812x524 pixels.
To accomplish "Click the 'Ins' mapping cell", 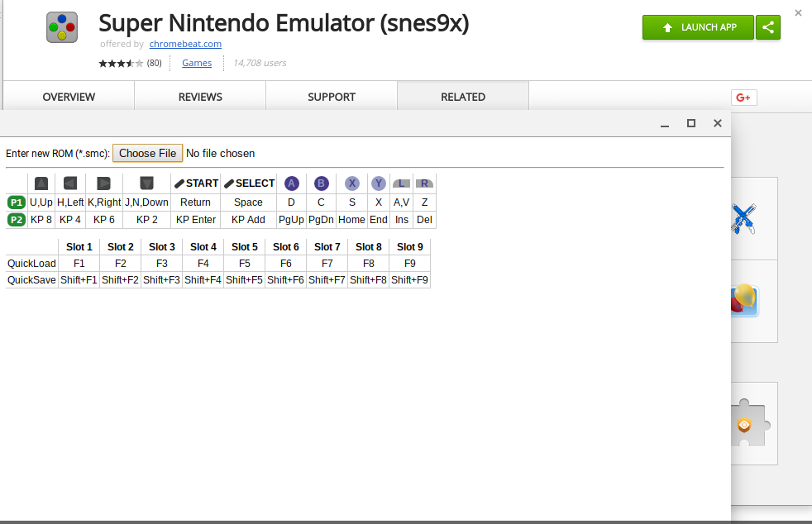I will coord(401,220).
